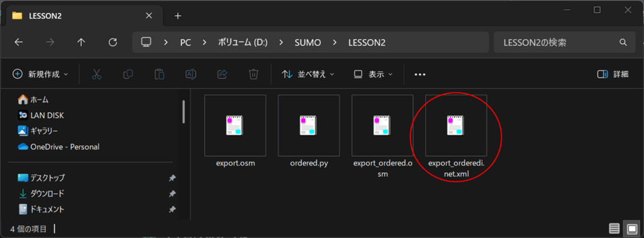644x238 pixels.
Task: Click the monitor icon in address bar
Action: [x=146, y=42]
